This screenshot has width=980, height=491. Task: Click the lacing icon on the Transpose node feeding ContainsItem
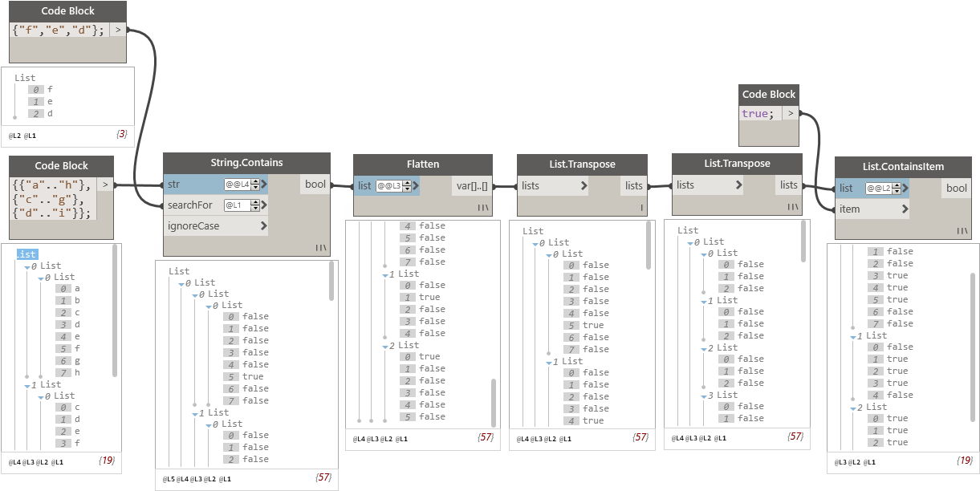tap(792, 206)
